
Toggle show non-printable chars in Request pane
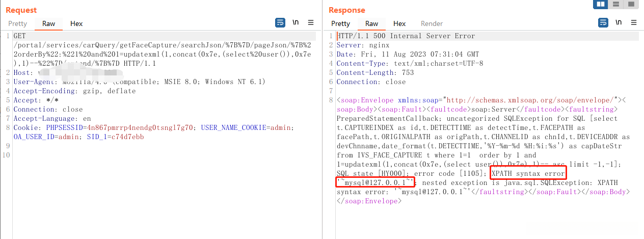pos(296,22)
